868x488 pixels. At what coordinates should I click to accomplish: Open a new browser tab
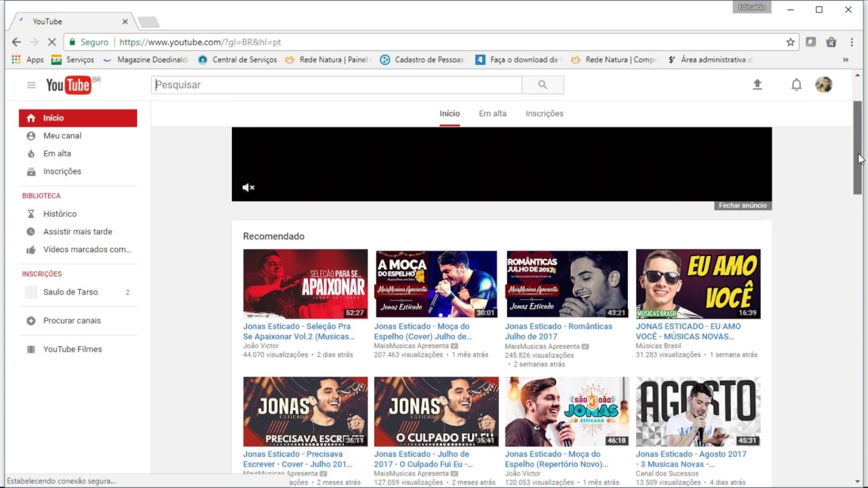click(x=149, y=22)
